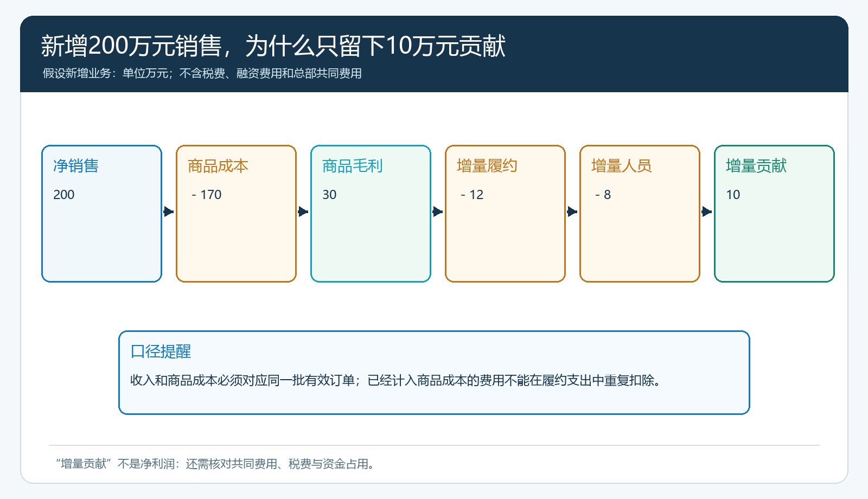Select the subtitle starting with 假设新增业务
Screen dimensions: 868x499
(202, 73)
